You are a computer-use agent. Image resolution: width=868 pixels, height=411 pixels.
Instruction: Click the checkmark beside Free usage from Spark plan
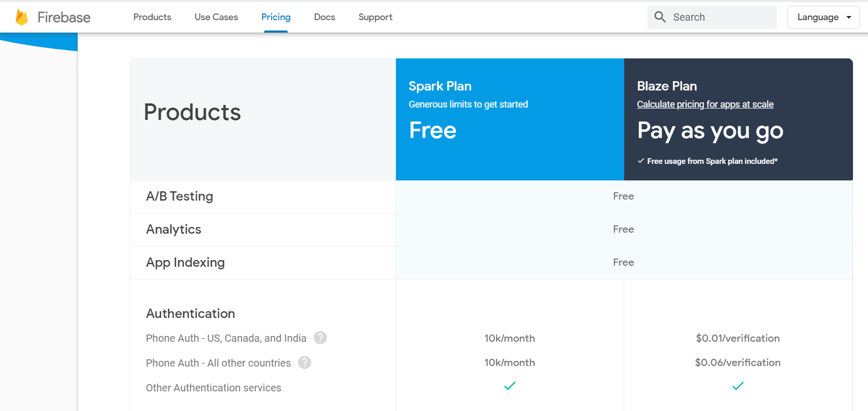pos(641,161)
